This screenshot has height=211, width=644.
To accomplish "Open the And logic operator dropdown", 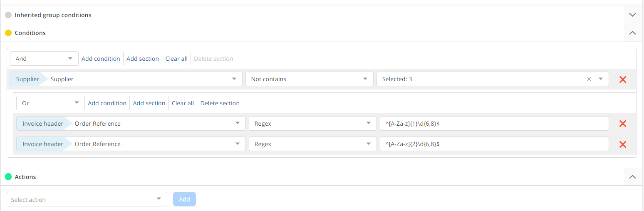I will click(44, 59).
